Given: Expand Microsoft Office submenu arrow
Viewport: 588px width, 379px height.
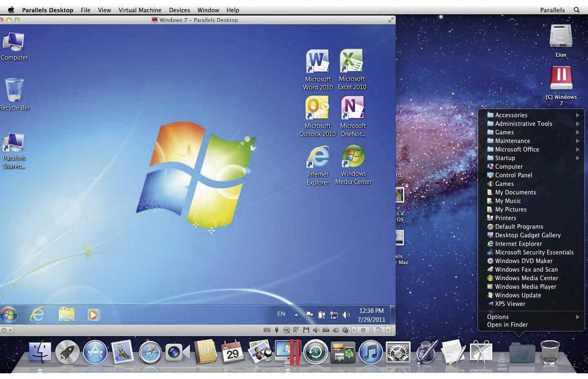Looking at the screenshot, I should coord(577,149).
